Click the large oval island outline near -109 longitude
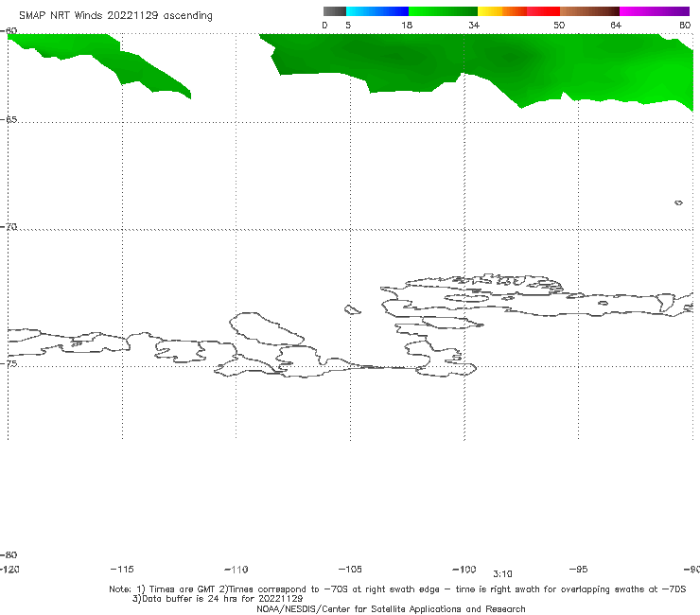Image resolution: width=700 pixels, height=615 pixels. click(266, 328)
